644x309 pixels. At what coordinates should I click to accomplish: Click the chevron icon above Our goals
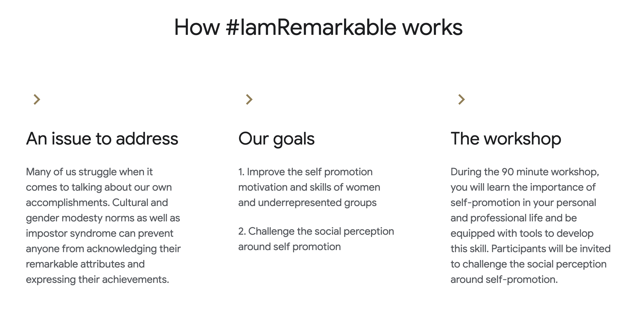coord(249,99)
